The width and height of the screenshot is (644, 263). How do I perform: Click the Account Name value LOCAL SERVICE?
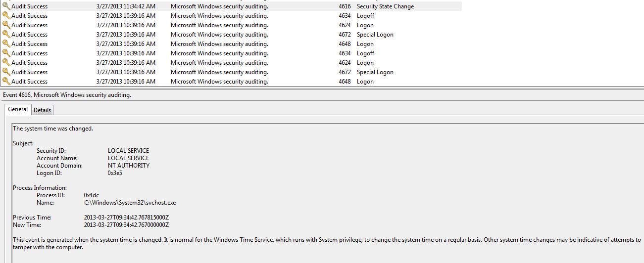click(128, 158)
